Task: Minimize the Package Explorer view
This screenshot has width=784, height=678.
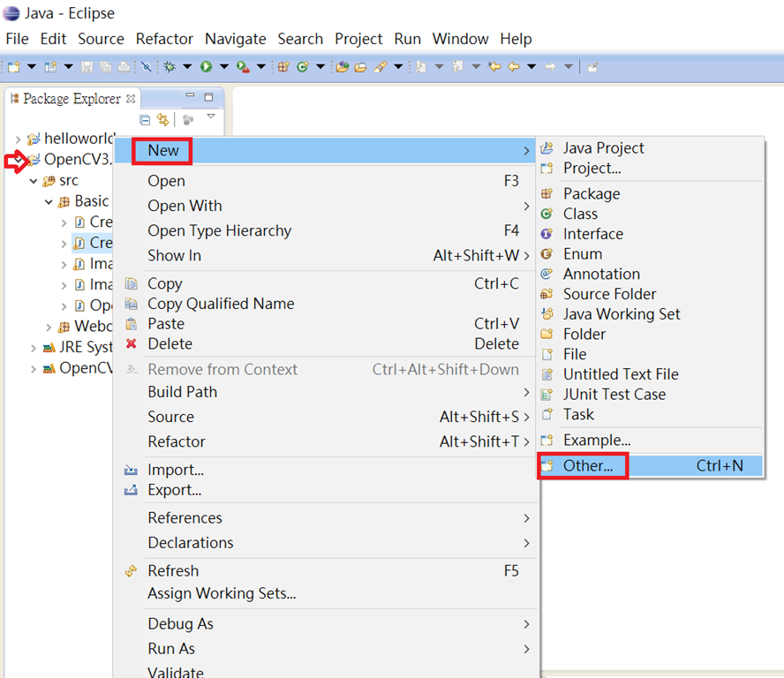Action: tap(190, 96)
